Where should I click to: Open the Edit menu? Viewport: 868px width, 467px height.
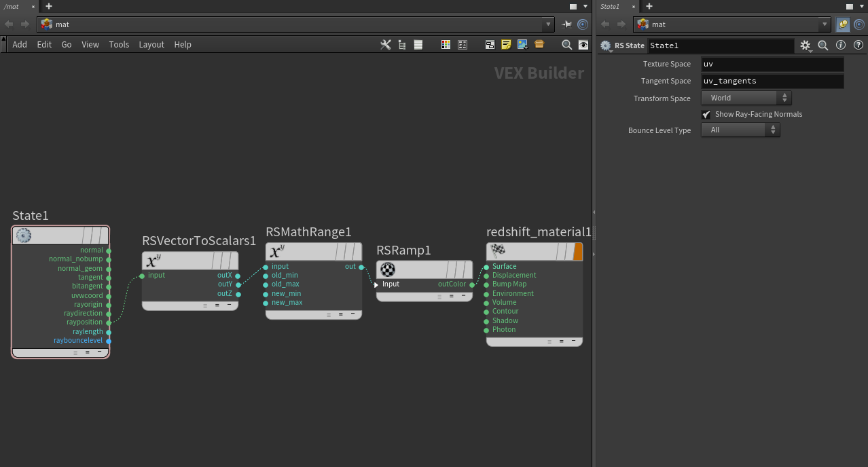[x=44, y=44]
